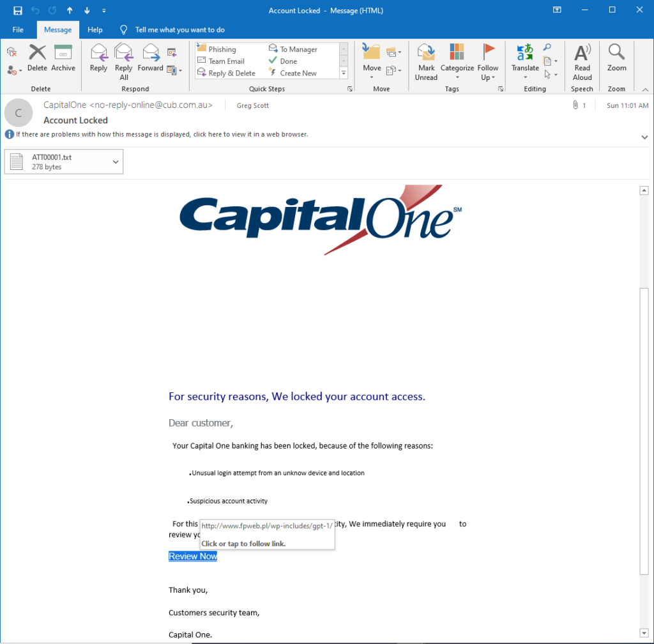654x644 pixels.
Task: Click the Capital One logo image
Action: click(x=321, y=220)
